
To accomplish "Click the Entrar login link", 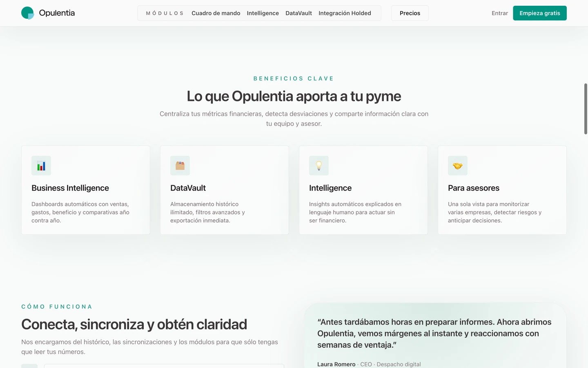I will coord(500,13).
